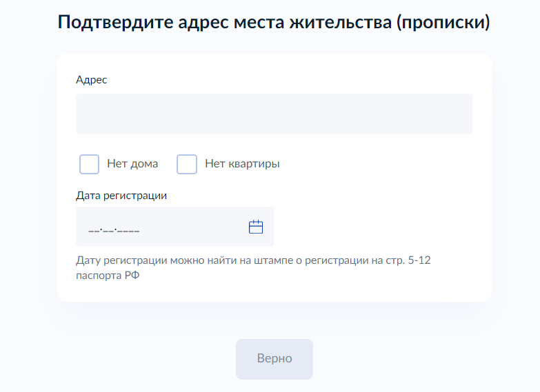
Task: Click the Дата регистрации date input field
Action: pos(175,227)
